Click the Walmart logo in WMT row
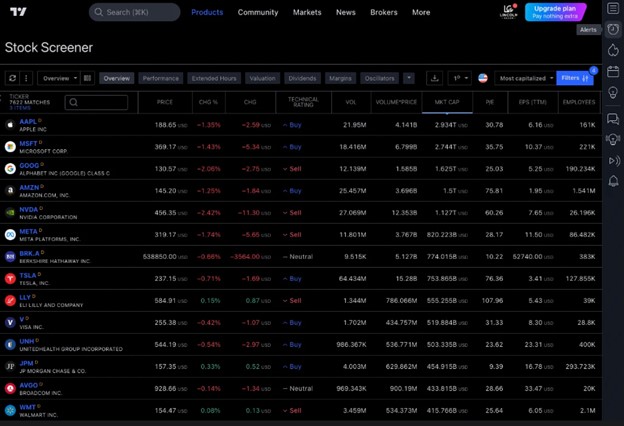The image size is (624, 426). 10,410
